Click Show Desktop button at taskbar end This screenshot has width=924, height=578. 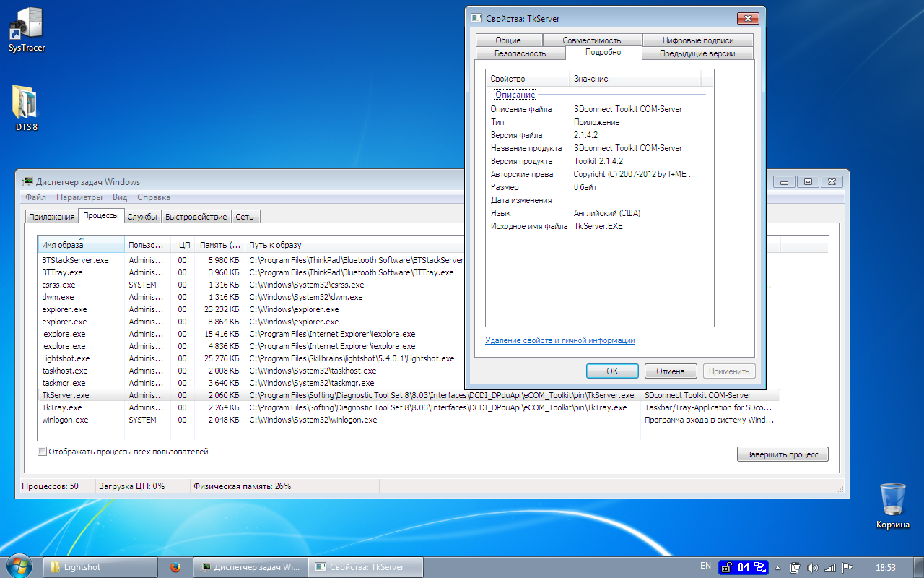click(918, 567)
